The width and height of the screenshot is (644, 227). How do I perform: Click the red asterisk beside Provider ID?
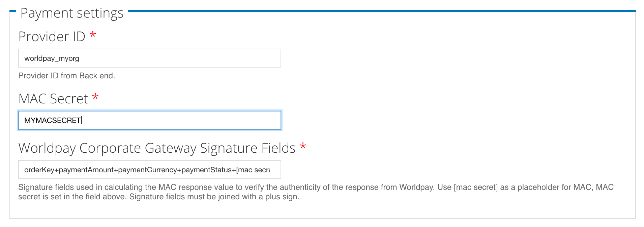pyautogui.click(x=93, y=34)
